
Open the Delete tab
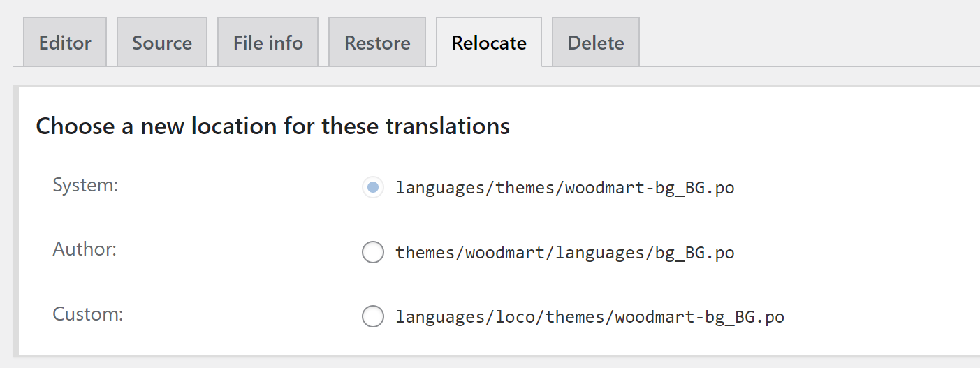[x=596, y=43]
